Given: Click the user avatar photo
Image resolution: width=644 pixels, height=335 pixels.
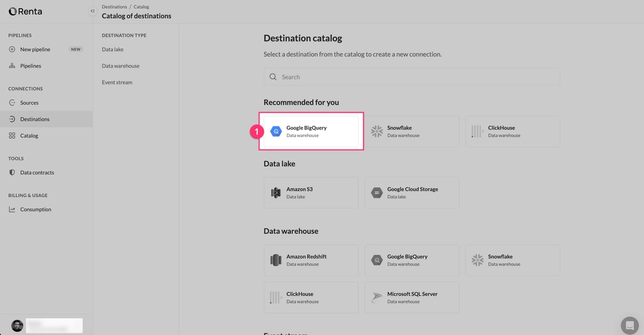Looking at the screenshot, I should [x=17, y=325].
